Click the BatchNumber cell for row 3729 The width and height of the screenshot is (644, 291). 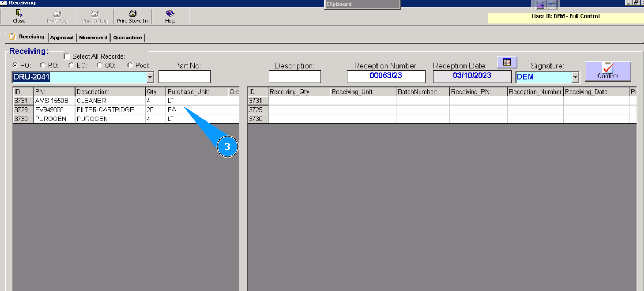(422, 109)
